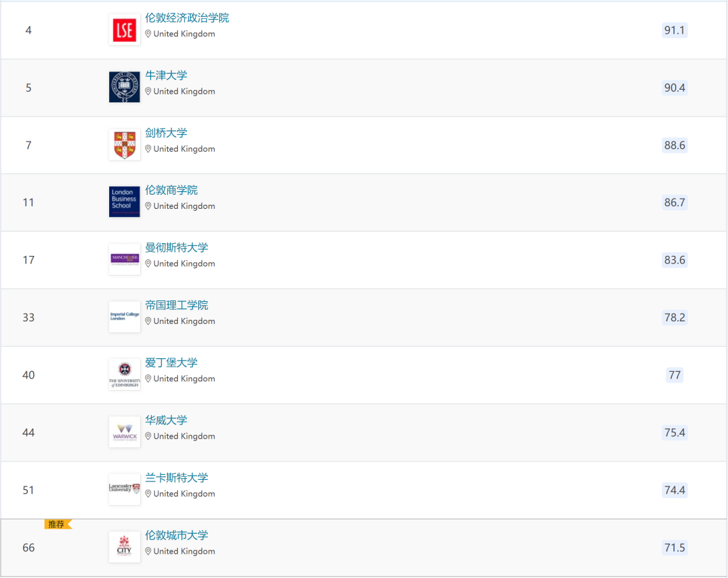
Task: Open the 伦敦经济政治学院 link
Action: tap(187, 18)
